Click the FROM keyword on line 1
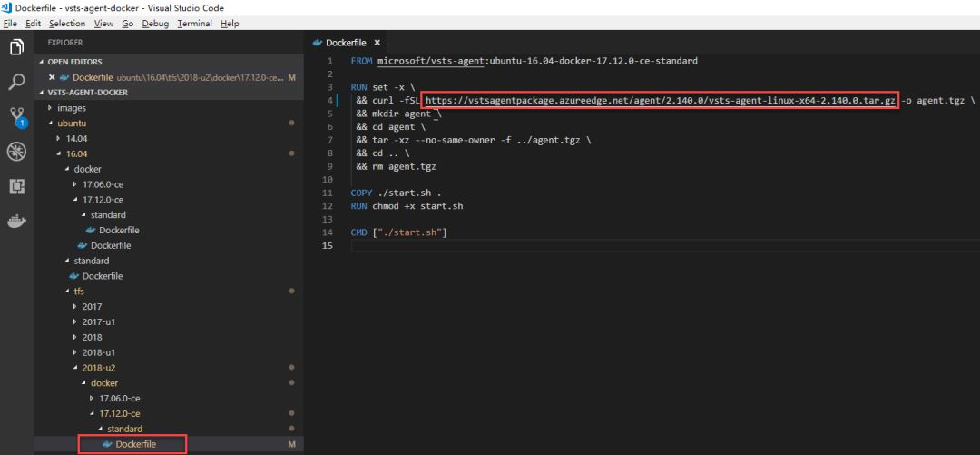This screenshot has width=980, height=455. (x=362, y=62)
